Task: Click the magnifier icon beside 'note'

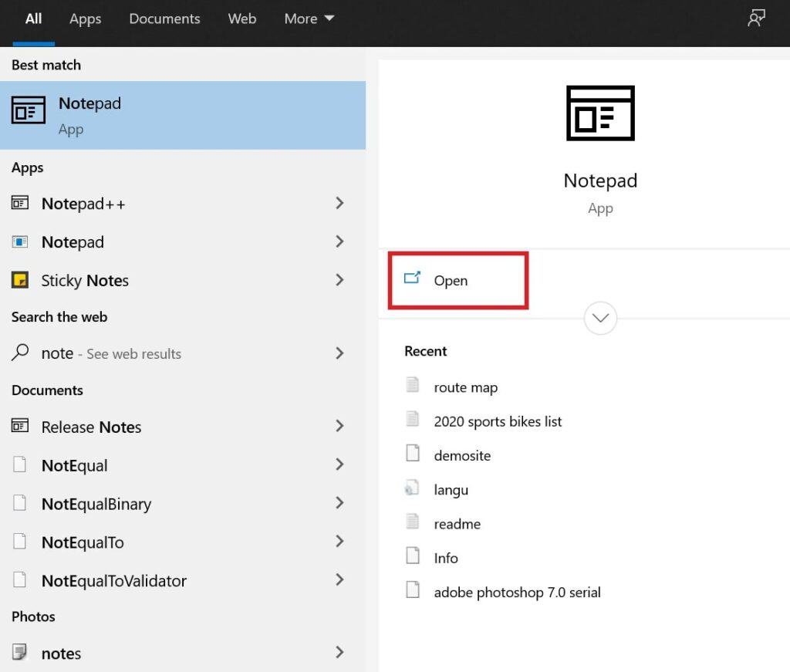Action: tap(22, 353)
